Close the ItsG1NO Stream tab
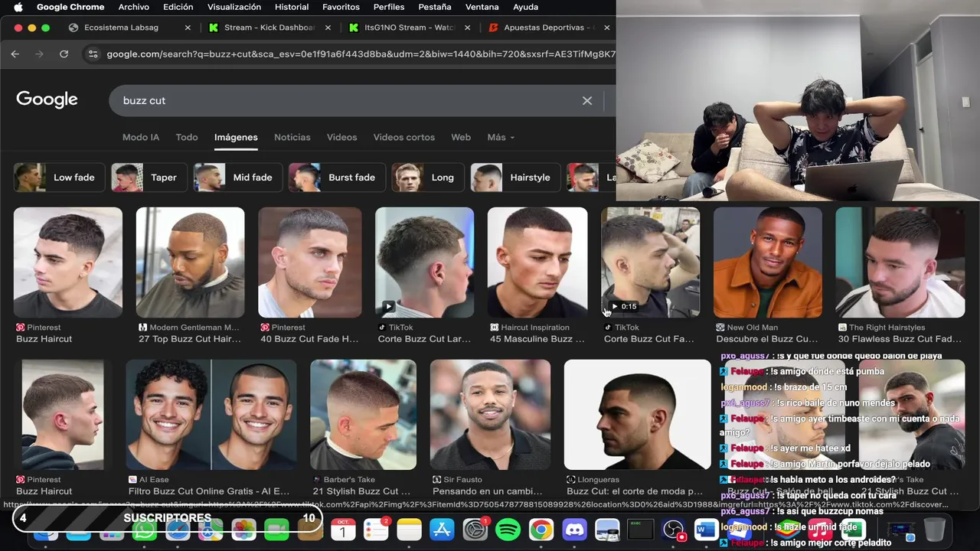This screenshot has width=980, height=551. click(468, 28)
